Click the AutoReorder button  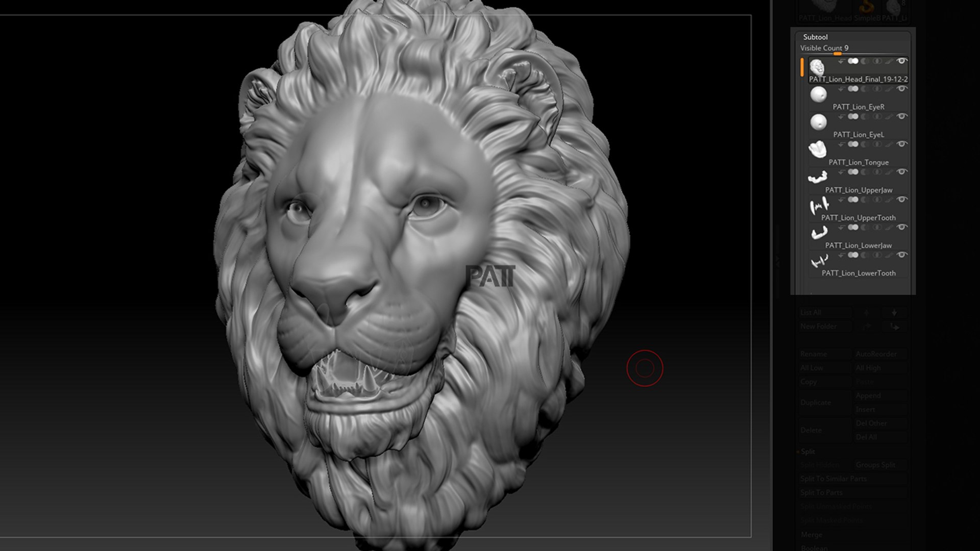coord(881,354)
